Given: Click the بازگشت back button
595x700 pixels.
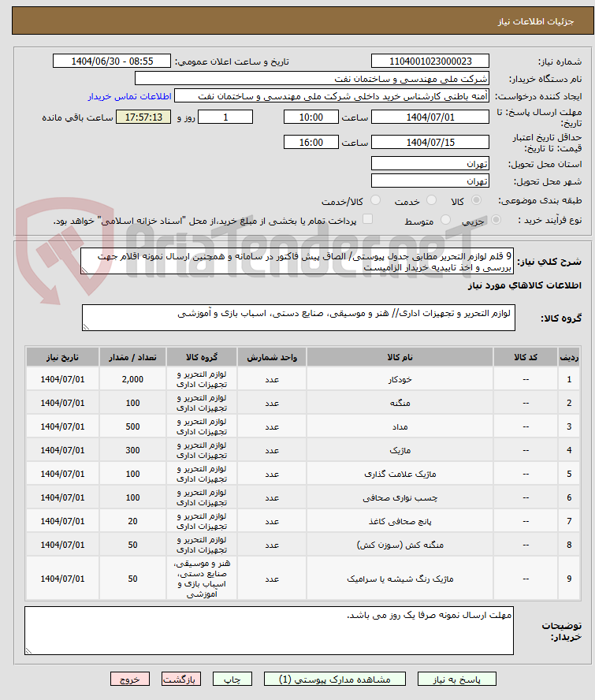Looking at the screenshot, I should coord(181,679).
